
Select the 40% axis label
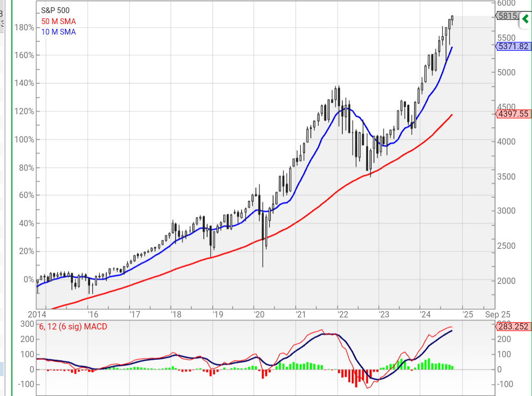pyautogui.click(x=26, y=224)
